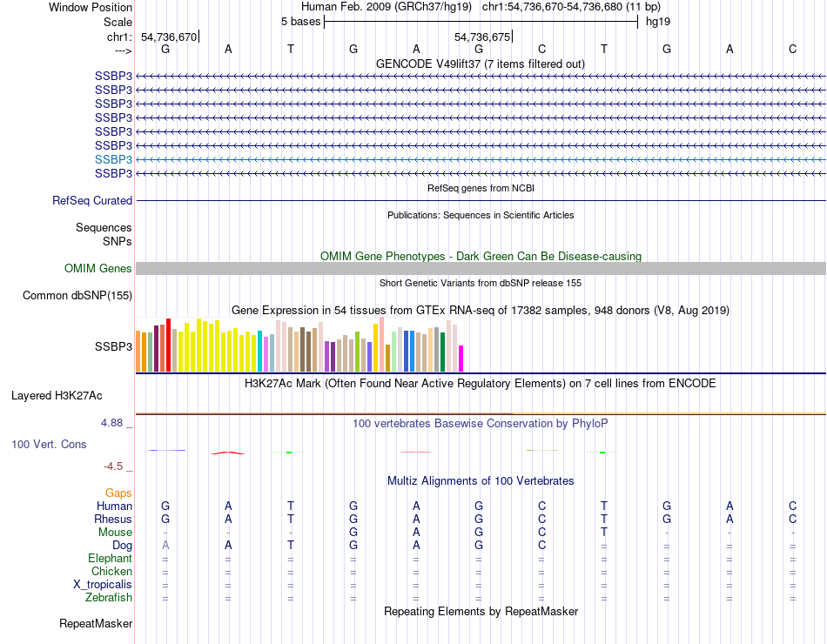This screenshot has height=644, width=827.
Task: Click the Human Feb. 2009 (GRCh37/hg19) title
Action: click(387, 7)
